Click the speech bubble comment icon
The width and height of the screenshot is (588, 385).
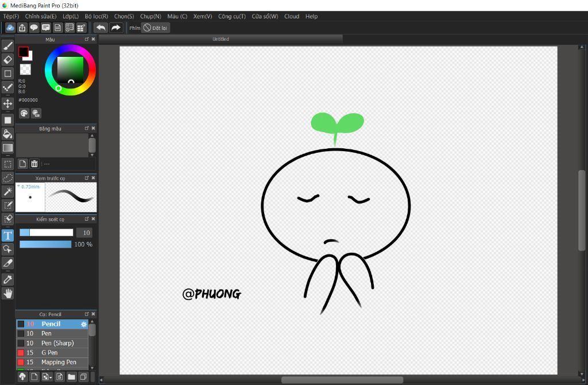pyautogui.click(x=34, y=28)
